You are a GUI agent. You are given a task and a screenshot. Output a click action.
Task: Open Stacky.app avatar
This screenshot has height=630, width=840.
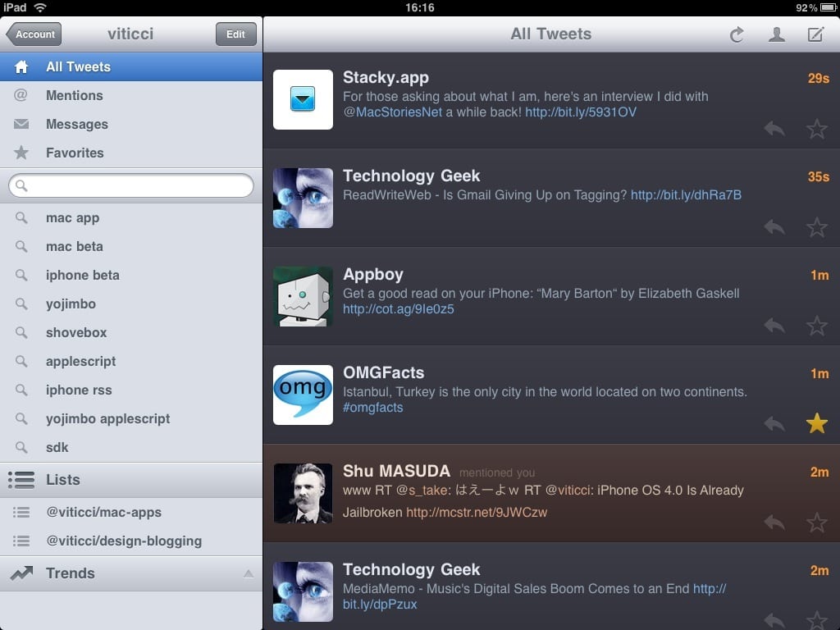[x=303, y=99]
